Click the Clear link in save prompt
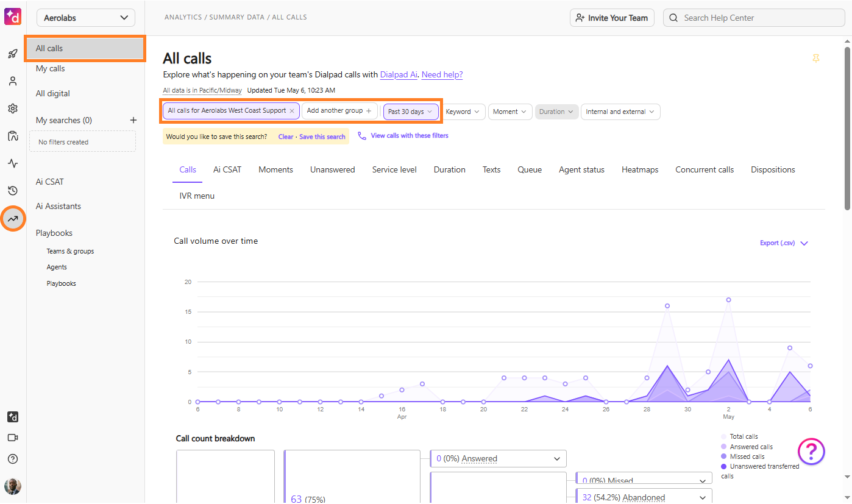852x504 pixels. click(286, 137)
